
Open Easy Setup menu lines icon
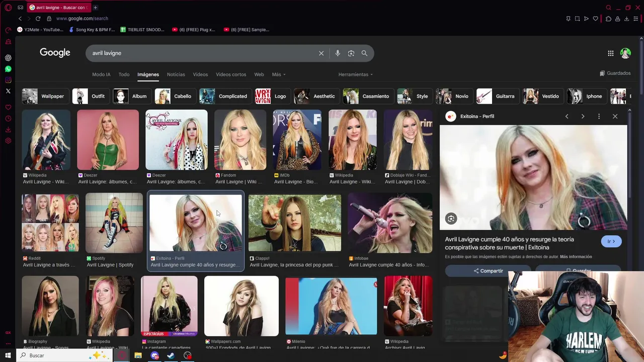(636, 19)
